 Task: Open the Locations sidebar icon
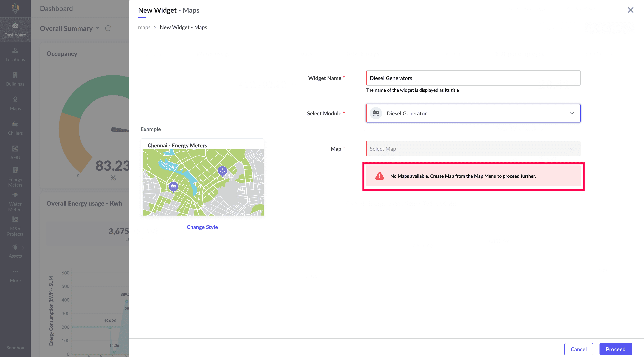coord(15,54)
